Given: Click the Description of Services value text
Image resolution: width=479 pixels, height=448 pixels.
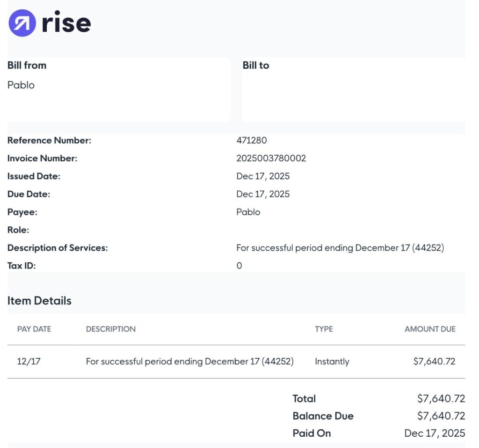Looking at the screenshot, I should coord(340,248).
